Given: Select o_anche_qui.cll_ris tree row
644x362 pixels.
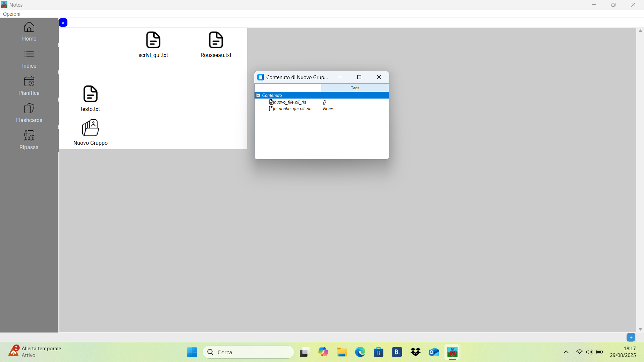Looking at the screenshot, I should point(321,109).
